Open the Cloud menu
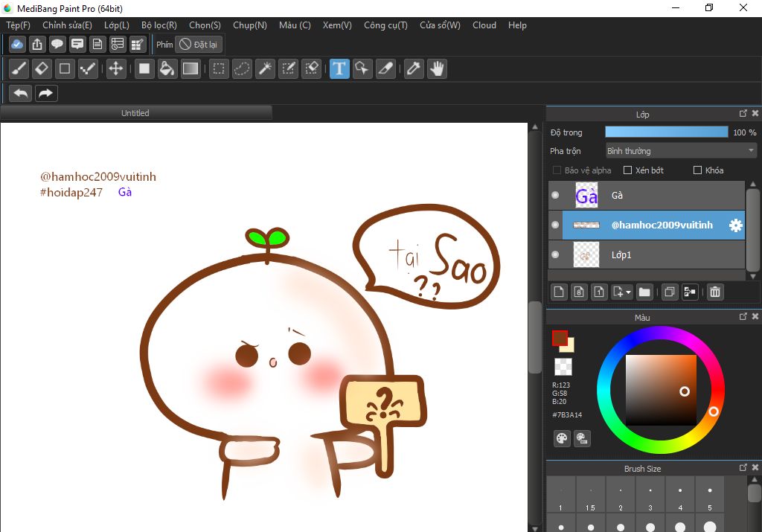 pos(484,25)
